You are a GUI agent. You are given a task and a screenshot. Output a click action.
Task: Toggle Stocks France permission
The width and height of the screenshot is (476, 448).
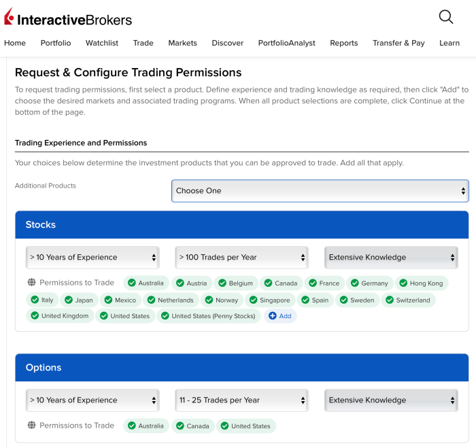tap(324, 283)
